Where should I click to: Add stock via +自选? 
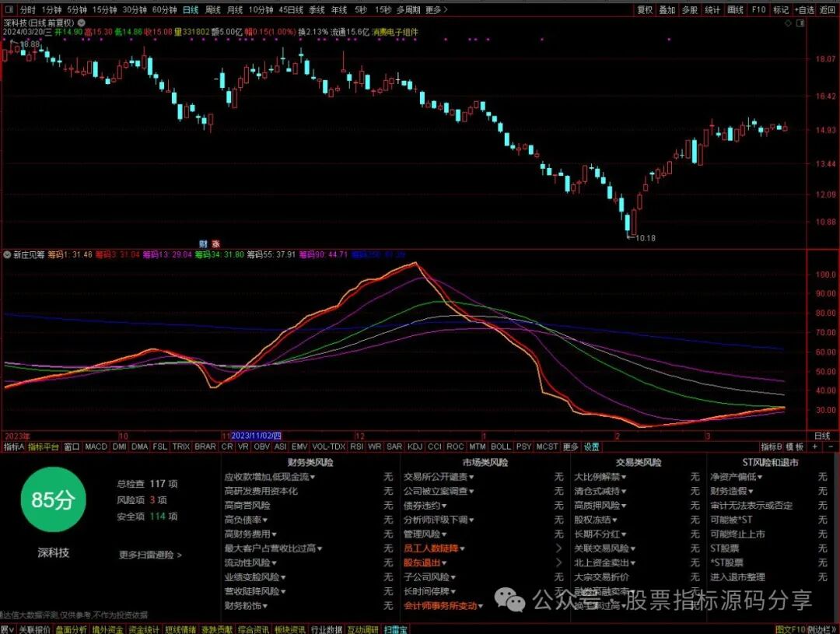tap(805, 9)
